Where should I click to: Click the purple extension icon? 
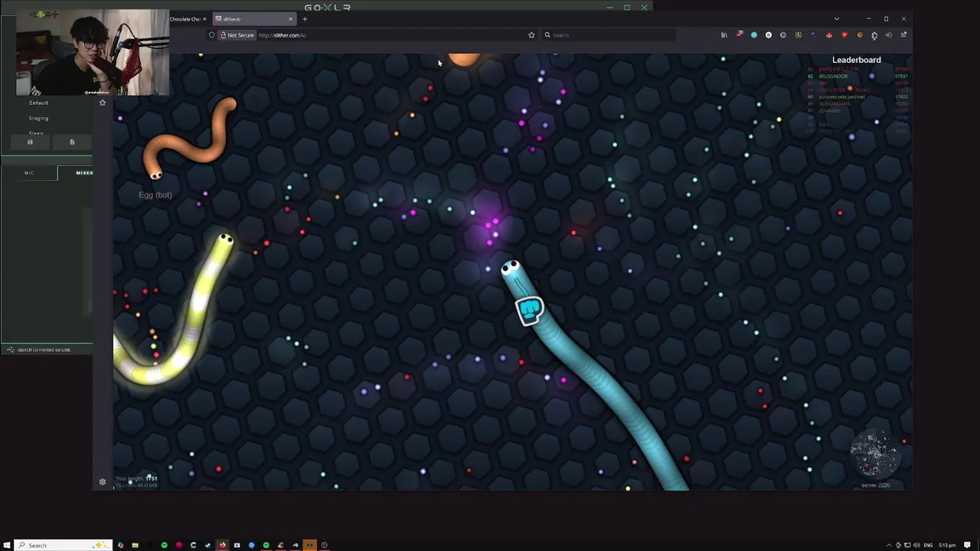pos(813,35)
